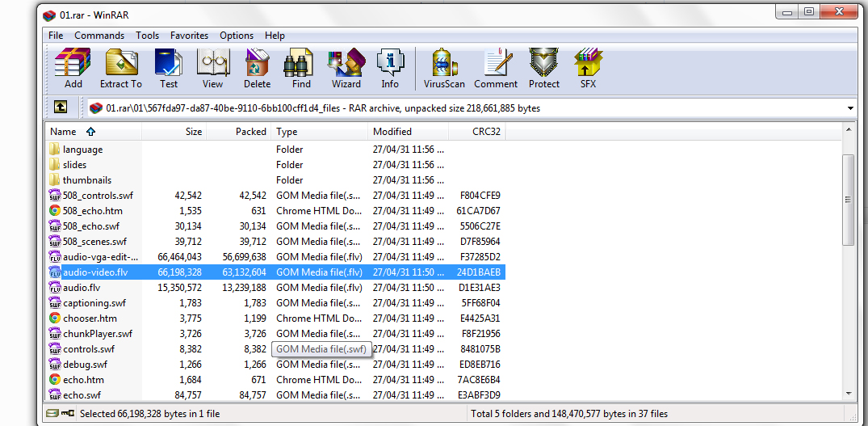This screenshot has height=426, width=868.
Task: Sort by the Type column header
Action: (320, 131)
